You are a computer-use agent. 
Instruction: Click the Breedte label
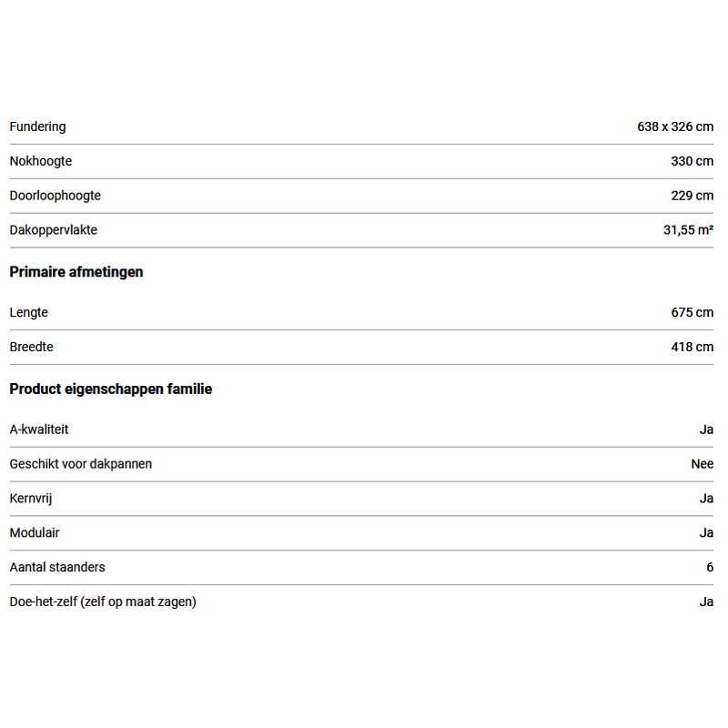click(x=31, y=347)
